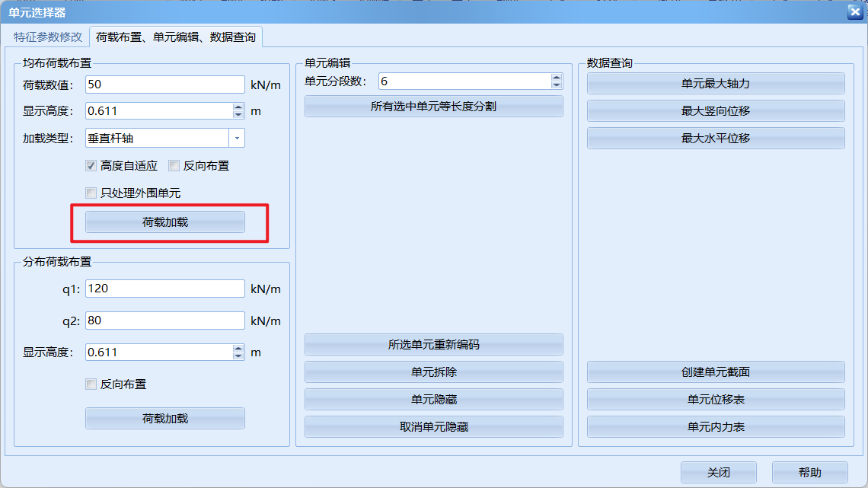This screenshot has width=868, height=488.
Task: Enable 反向布置 in 分布荷载布置 section
Action: tap(91, 384)
